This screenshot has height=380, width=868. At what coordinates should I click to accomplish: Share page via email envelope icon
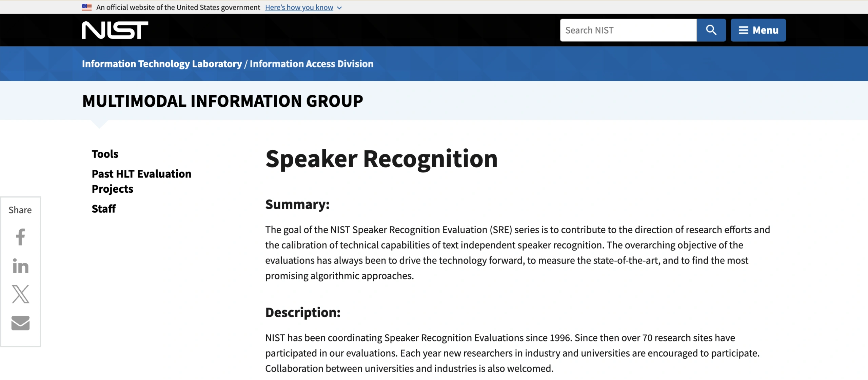pyautogui.click(x=20, y=323)
